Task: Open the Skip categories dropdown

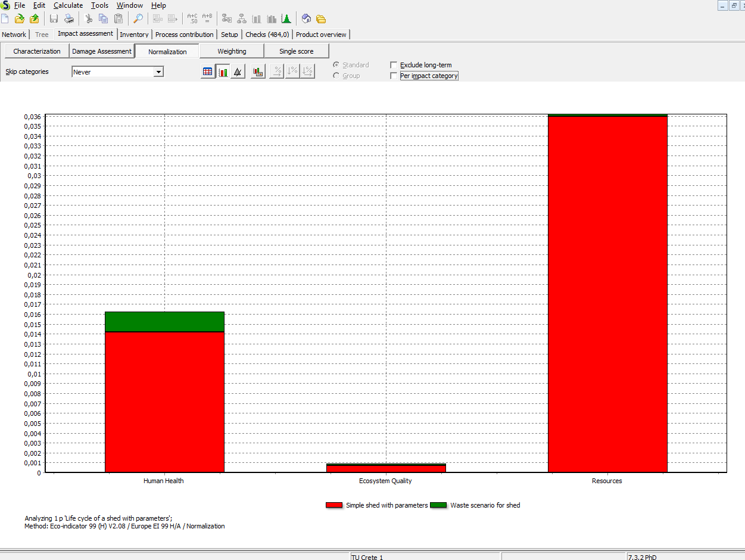Action: coord(158,72)
